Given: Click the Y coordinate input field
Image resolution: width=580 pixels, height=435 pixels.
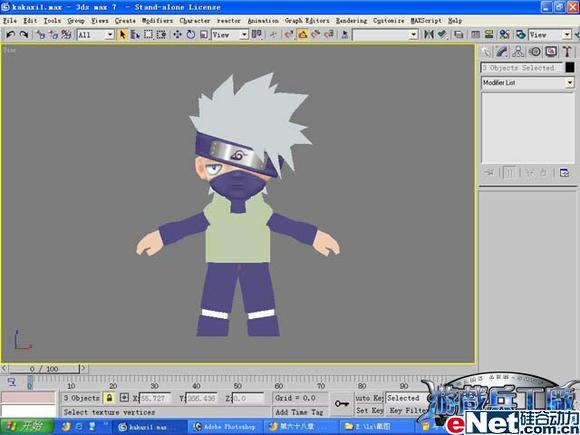Looking at the screenshot, I should tap(202, 398).
